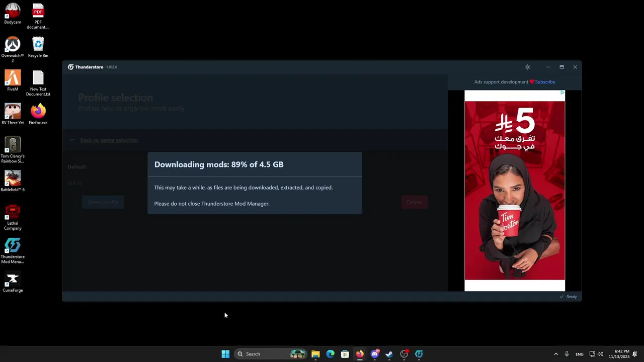Open File Explorer from the taskbar

click(315, 354)
